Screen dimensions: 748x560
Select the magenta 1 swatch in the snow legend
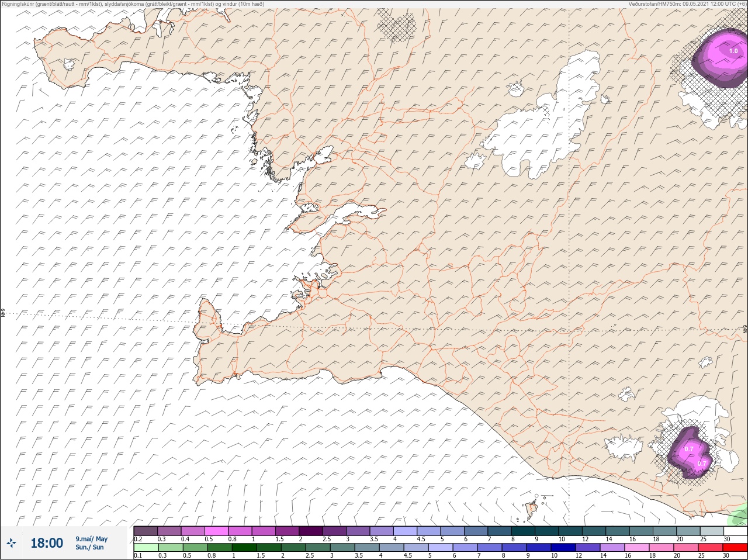[264, 531]
